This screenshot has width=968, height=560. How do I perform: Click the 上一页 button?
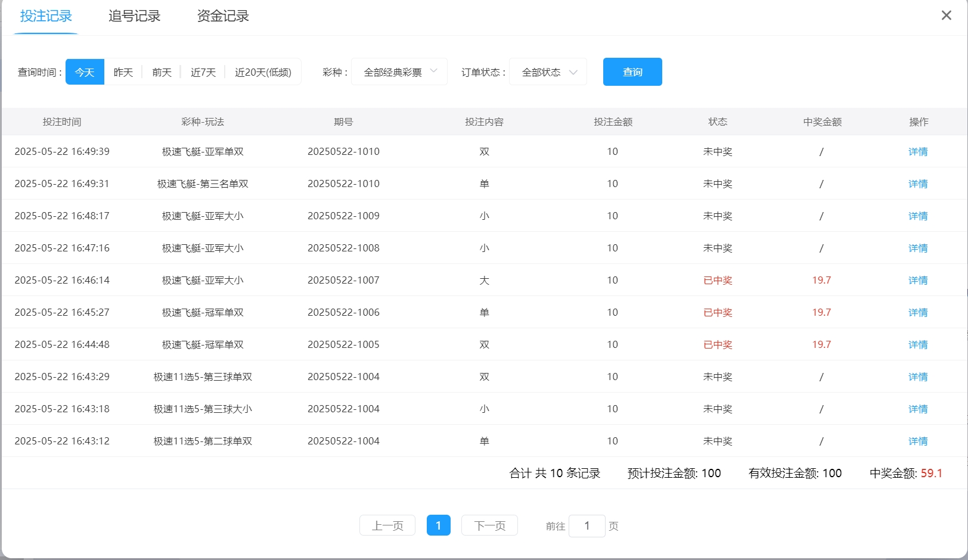click(x=387, y=525)
